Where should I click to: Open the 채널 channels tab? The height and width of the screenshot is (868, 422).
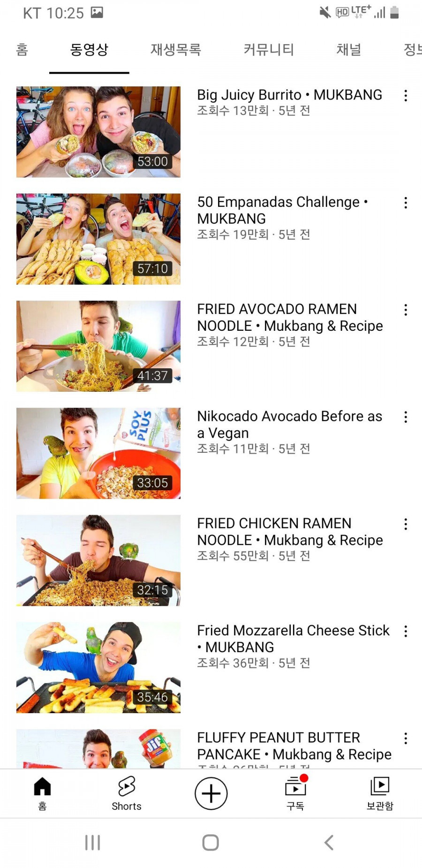[349, 49]
